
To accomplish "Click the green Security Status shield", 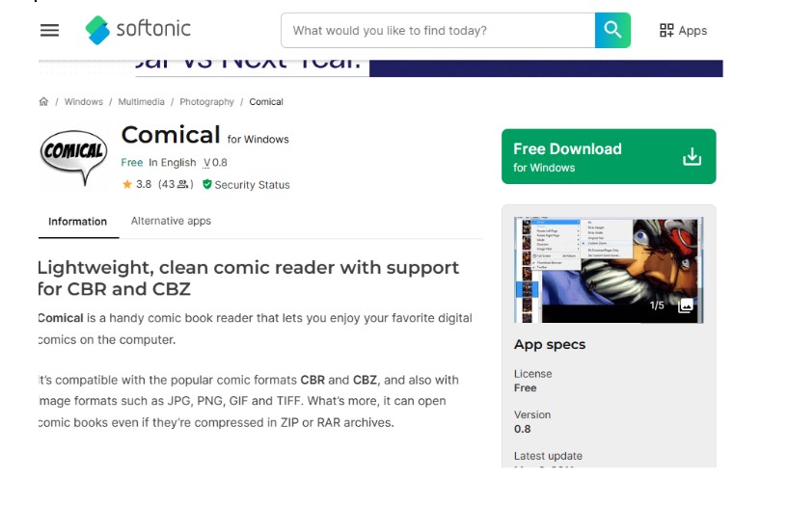I will coord(206,184).
